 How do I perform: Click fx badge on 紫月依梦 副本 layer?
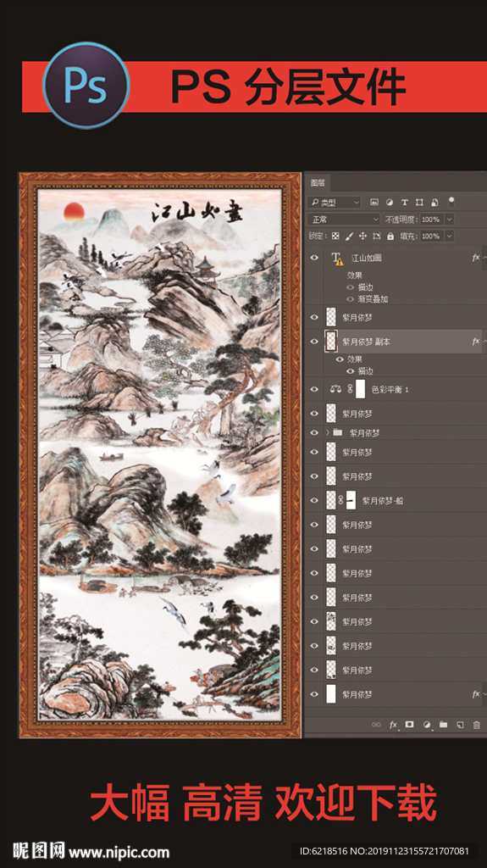pyautogui.click(x=475, y=342)
